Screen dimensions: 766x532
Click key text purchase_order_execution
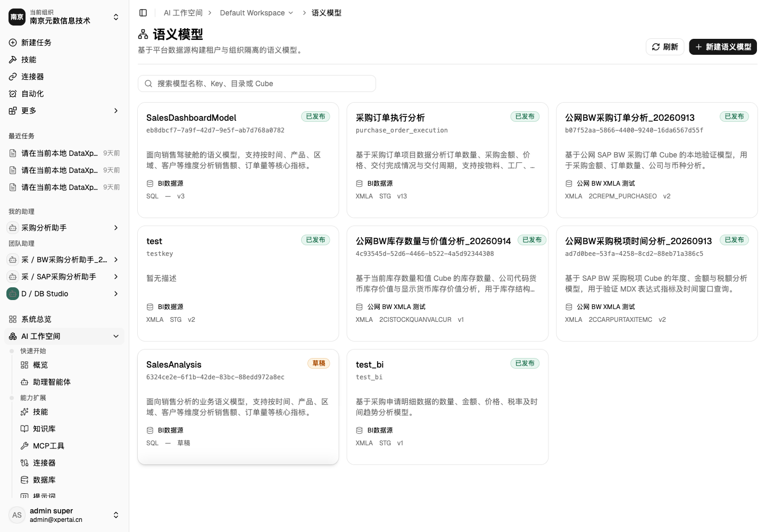pos(402,130)
